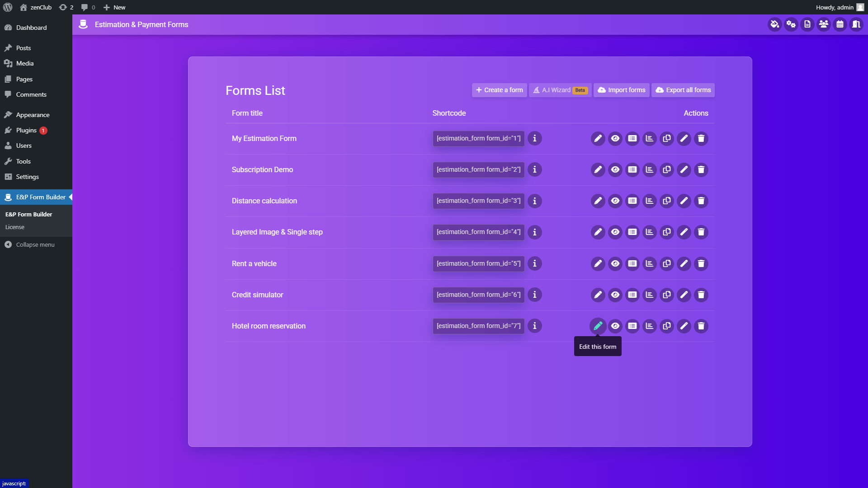Launch the A.I Wizard Beta button

click(560, 90)
